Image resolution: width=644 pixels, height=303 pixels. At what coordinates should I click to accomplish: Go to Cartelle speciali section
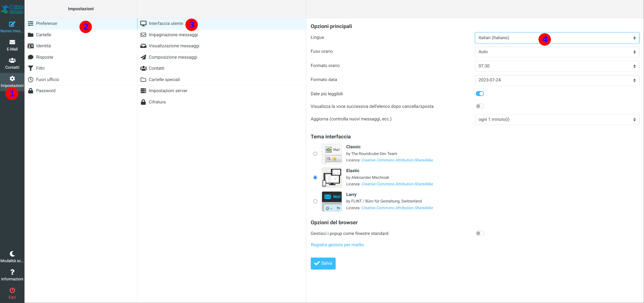[x=164, y=80]
